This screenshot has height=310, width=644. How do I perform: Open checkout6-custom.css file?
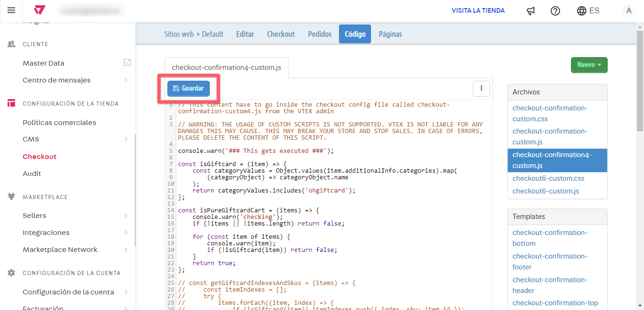coord(548,178)
